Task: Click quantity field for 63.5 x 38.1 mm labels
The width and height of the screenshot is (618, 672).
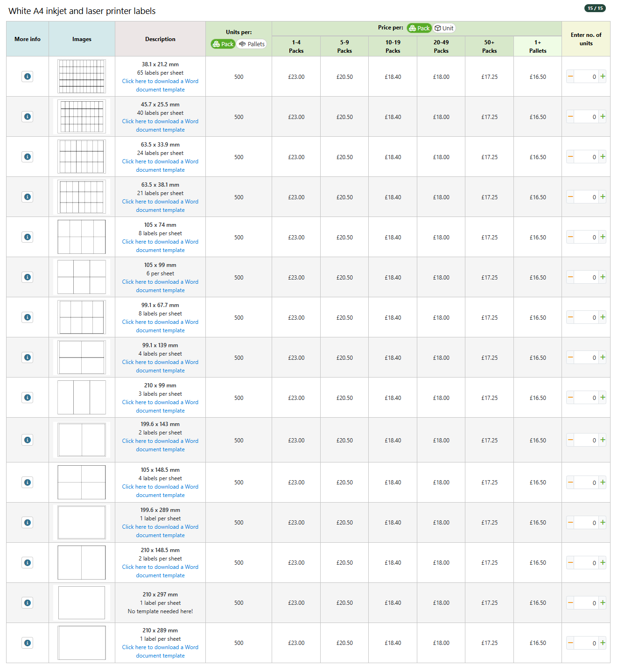Action: coord(586,196)
